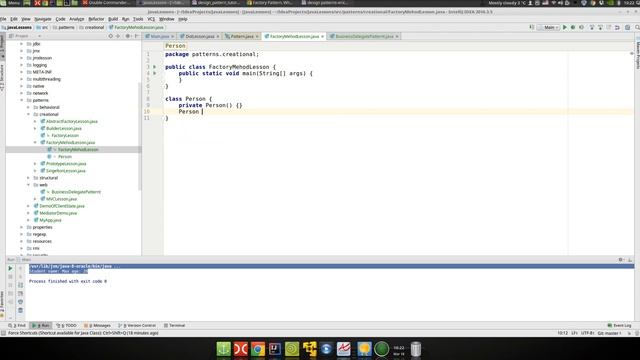The height and width of the screenshot is (360, 640).
Task: Open Version Control tool window
Action: coord(137,325)
